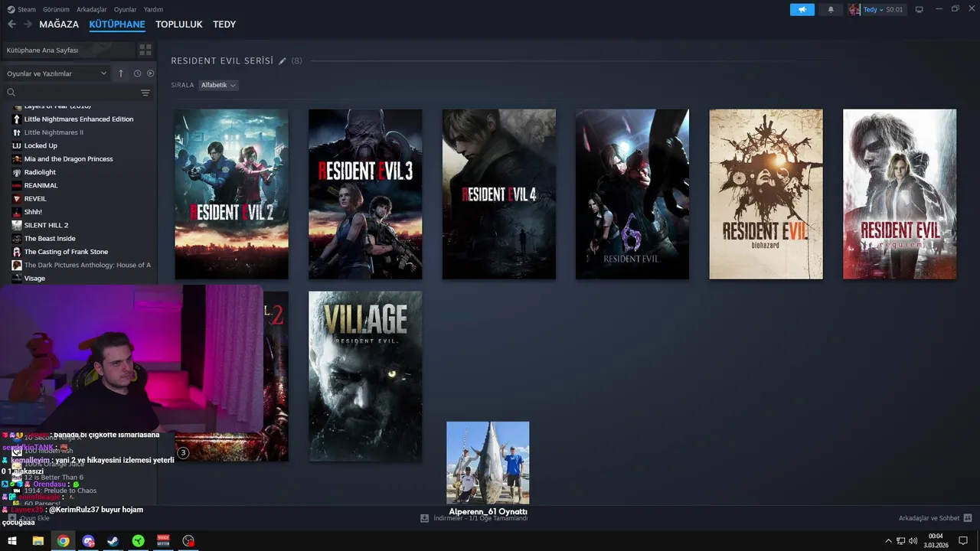Open the Resident Evil Village cover

[365, 377]
